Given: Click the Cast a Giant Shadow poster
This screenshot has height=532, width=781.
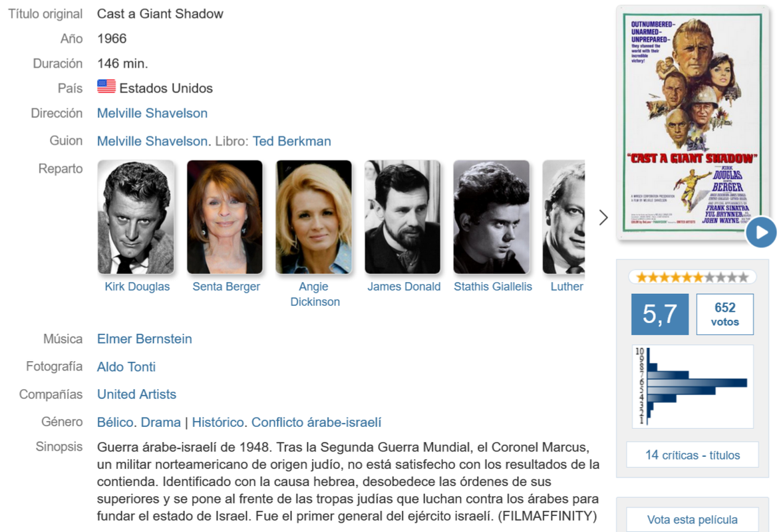Looking at the screenshot, I should click(x=693, y=122).
